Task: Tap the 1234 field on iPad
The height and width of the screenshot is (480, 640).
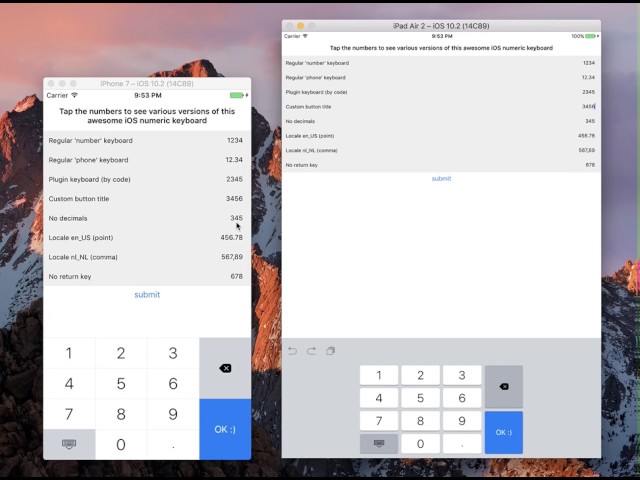Action: click(589, 63)
